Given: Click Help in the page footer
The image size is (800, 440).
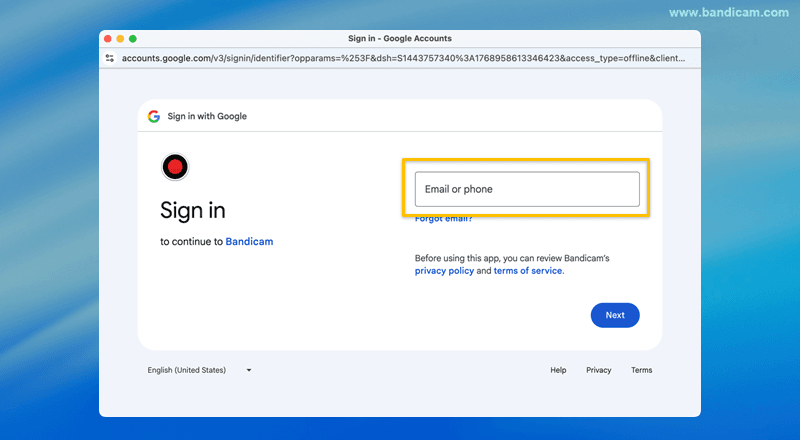Looking at the screenshot, I should click(x=558, y=370).
